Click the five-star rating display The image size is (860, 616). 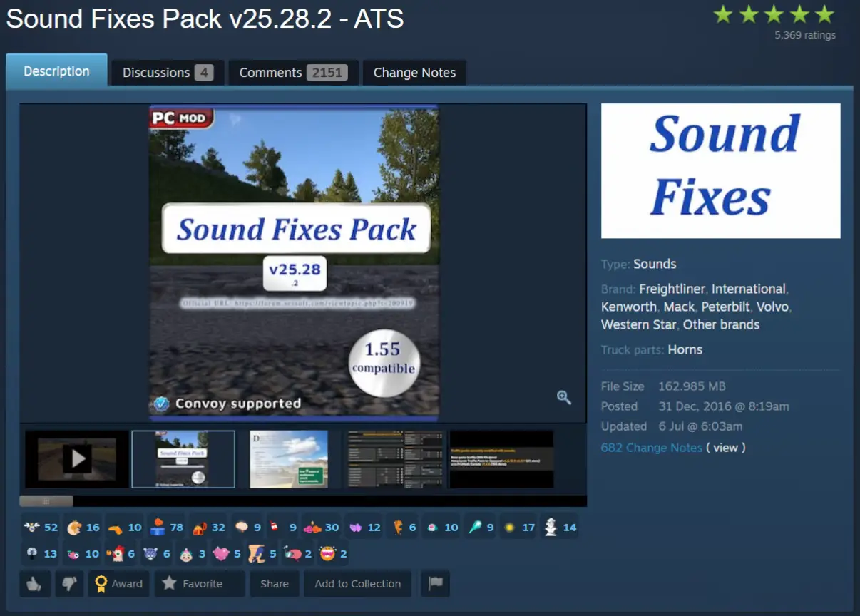(x=774, y=14)
